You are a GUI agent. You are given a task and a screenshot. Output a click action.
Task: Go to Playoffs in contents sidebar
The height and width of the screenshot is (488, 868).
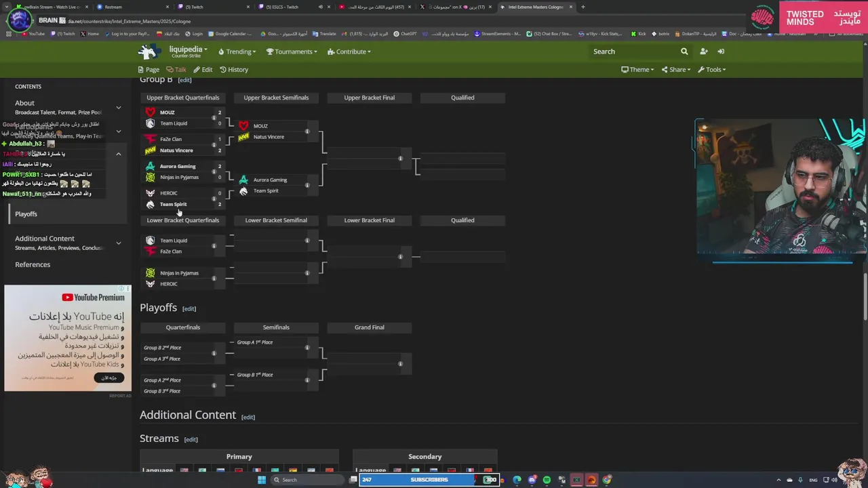[x=26, y=214]
